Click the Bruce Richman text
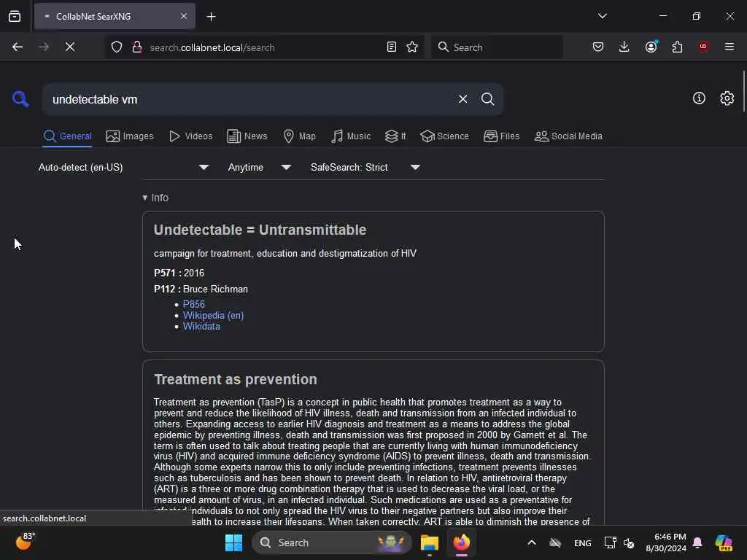This screenshot has height=560, width=747. [x=215, y=289]
